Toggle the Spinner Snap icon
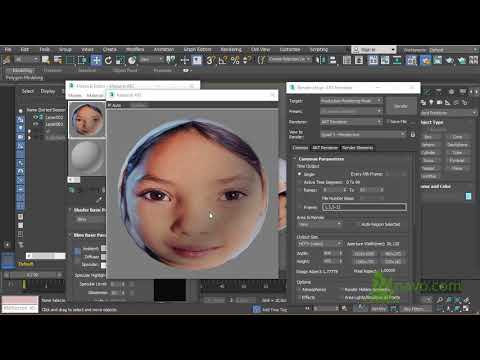The image size is (480, 360). (x=247, y=60)
